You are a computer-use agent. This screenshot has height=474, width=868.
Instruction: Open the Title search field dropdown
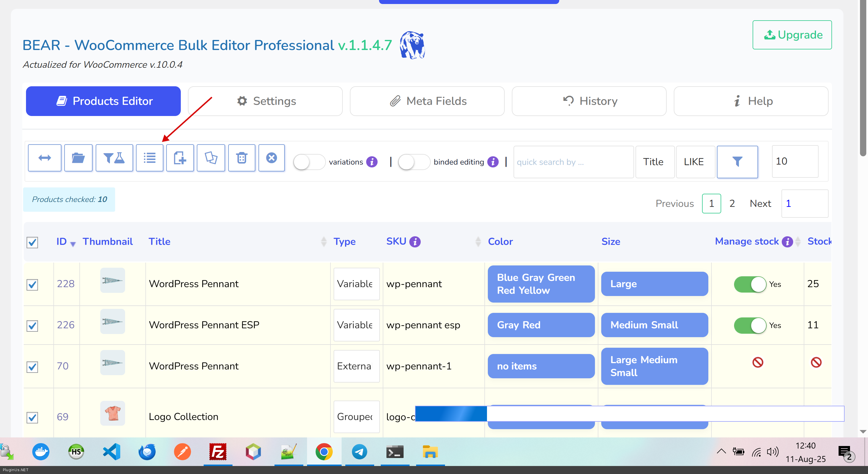tap(654, 162)
